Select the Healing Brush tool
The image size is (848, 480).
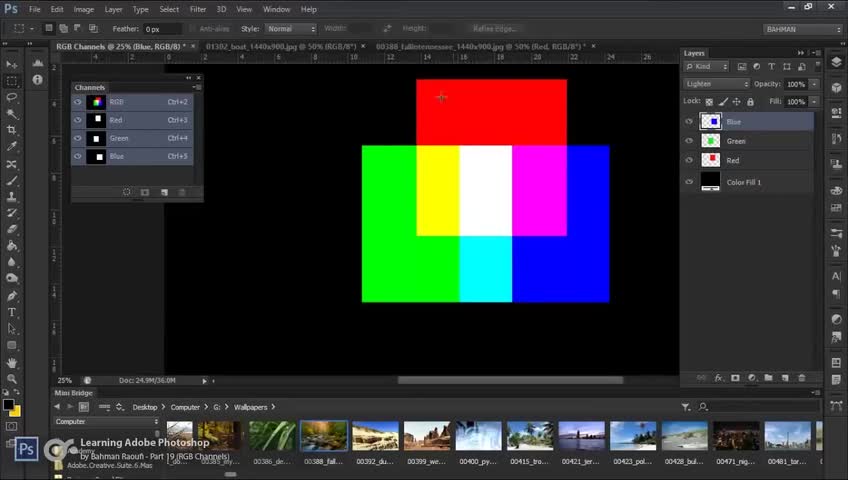coord(11,164)
